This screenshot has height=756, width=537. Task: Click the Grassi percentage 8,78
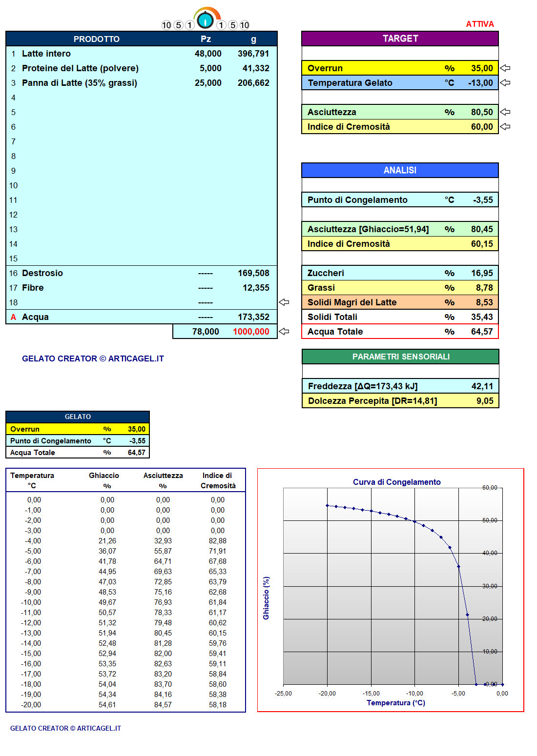pyautogui.click(x=484, y=288)
